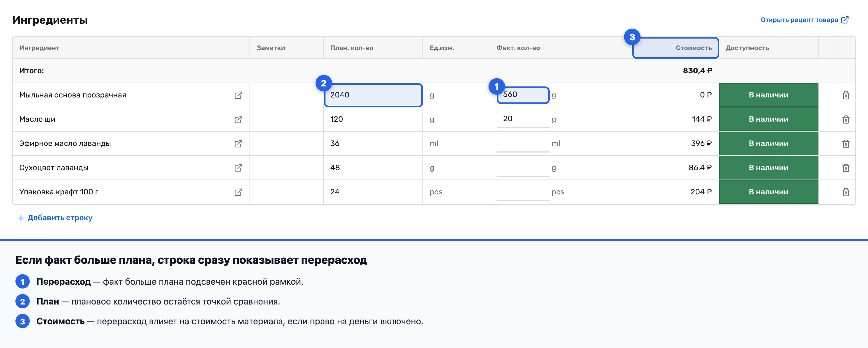Open Упаковка крафт 100 г external link icon
Image resolution: width=868 pixels, height=348 pixels.
pyautogui.click(x=238, y=192)
